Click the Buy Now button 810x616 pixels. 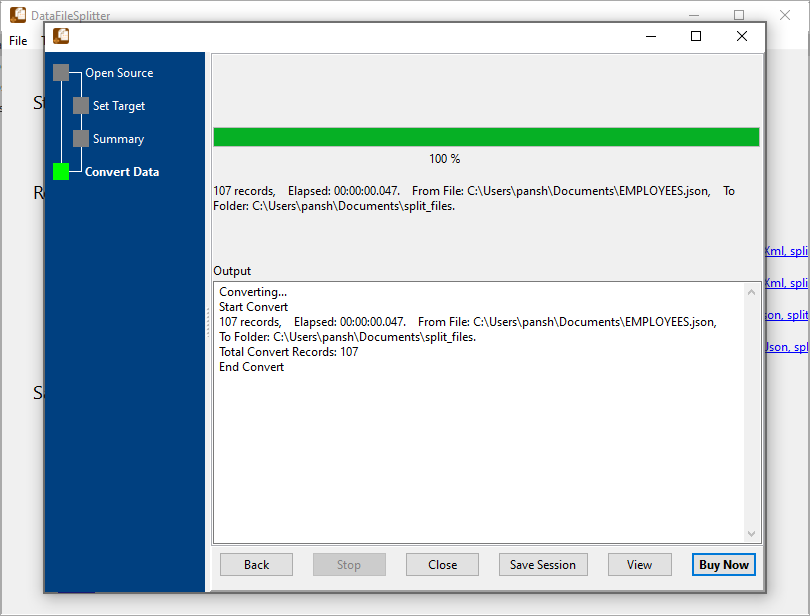tap(723, 564)
